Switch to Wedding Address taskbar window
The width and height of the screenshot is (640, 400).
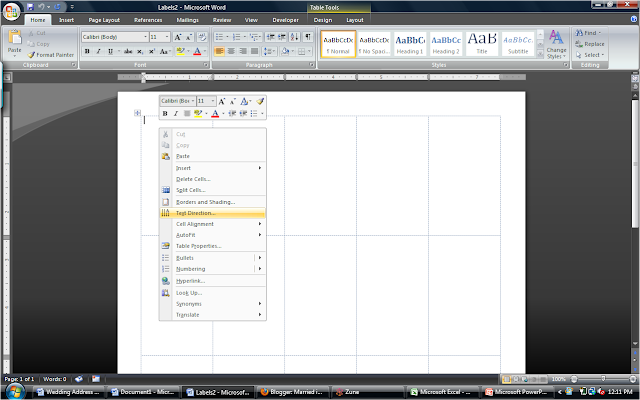68,392
